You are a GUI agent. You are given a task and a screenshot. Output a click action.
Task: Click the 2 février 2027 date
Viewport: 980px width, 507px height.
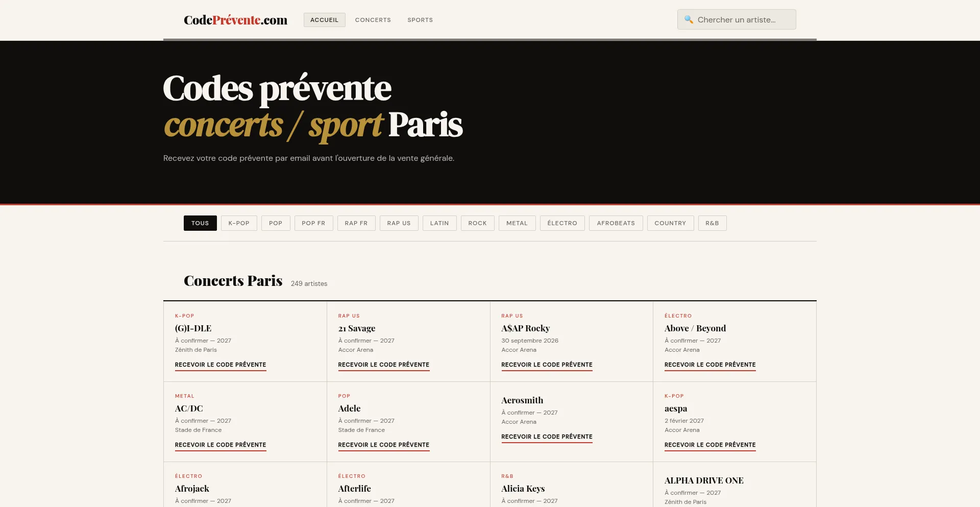pos(684,421)
